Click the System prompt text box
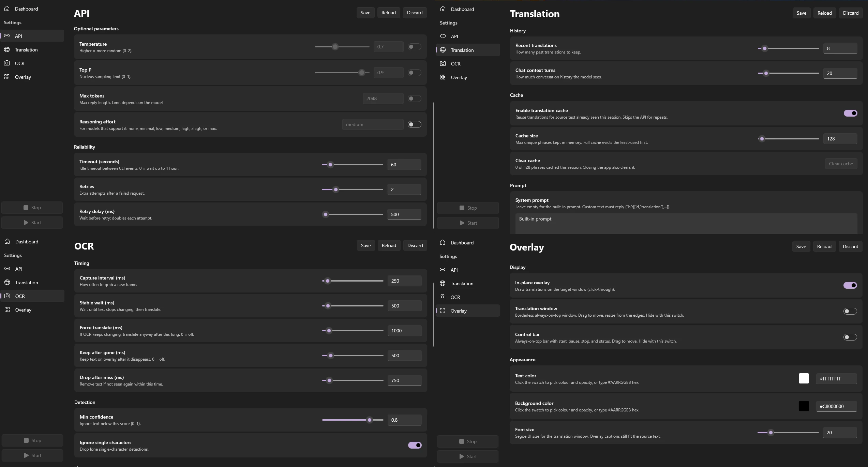The height and width of the screenshot is (467, 868). (x=686, y=224)
